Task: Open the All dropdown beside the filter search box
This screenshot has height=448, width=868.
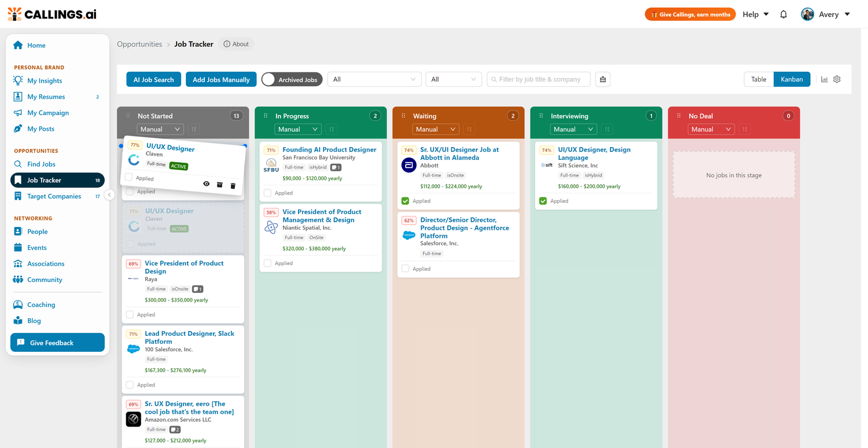Action: pyautogui.click(x=454, y=79)
